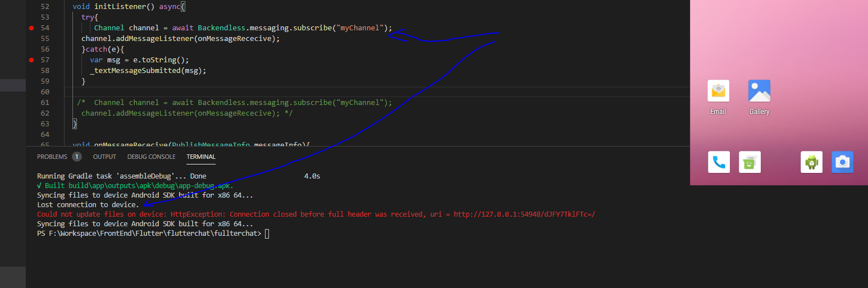Open the Email app on emulator
This screenshot has height=288, width=868.
click(x=718, y=91)
